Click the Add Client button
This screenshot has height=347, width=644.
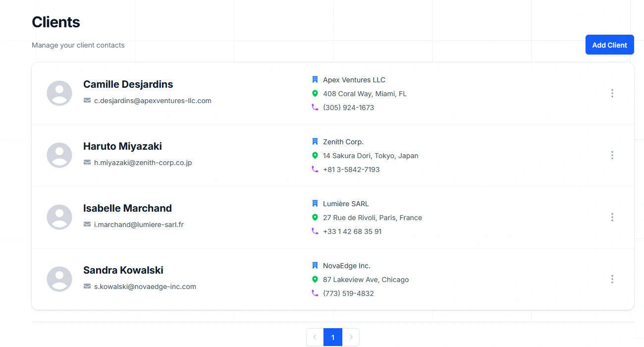tap(609, 45)
